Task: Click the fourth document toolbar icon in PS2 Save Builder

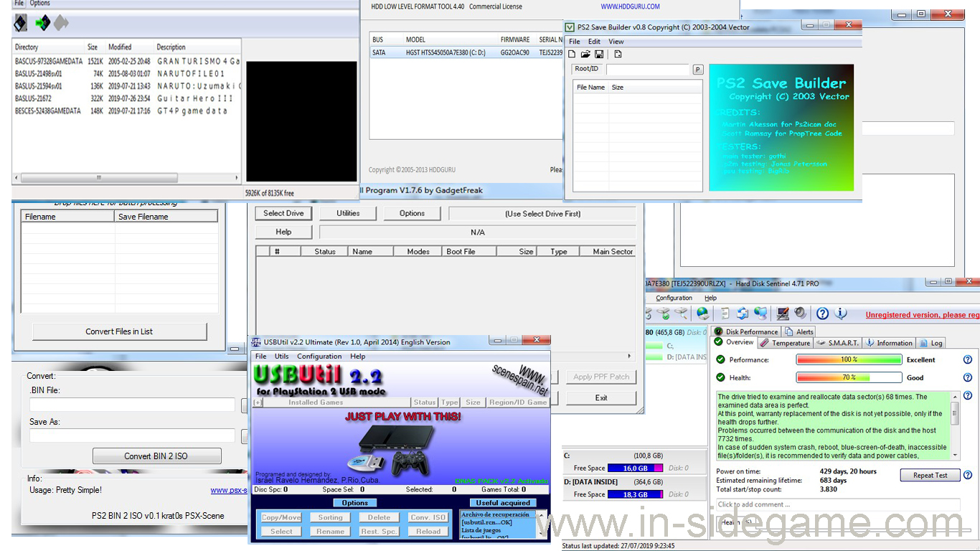Action: click(x=618, y=54)
